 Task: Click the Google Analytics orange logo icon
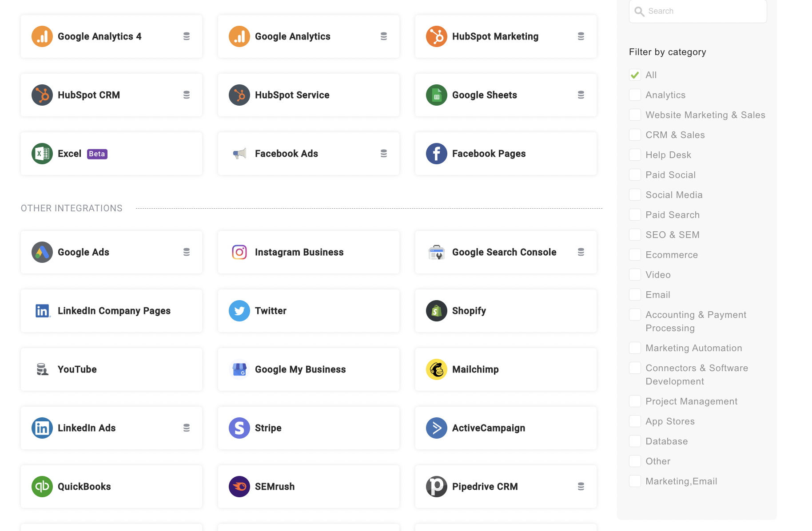(239, 36)
